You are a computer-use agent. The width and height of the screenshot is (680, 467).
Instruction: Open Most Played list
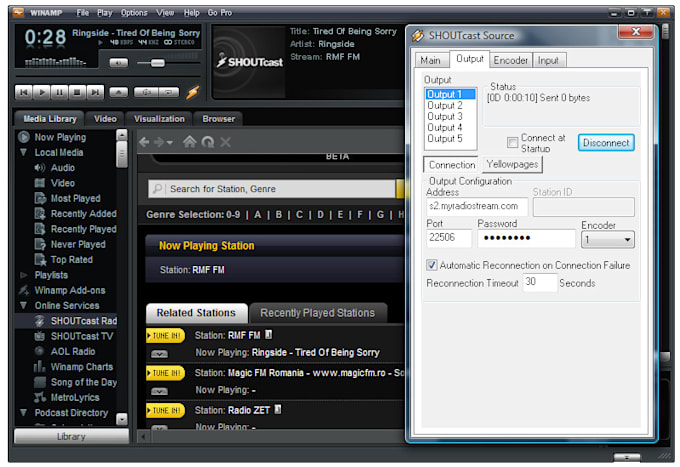[75, 198]
